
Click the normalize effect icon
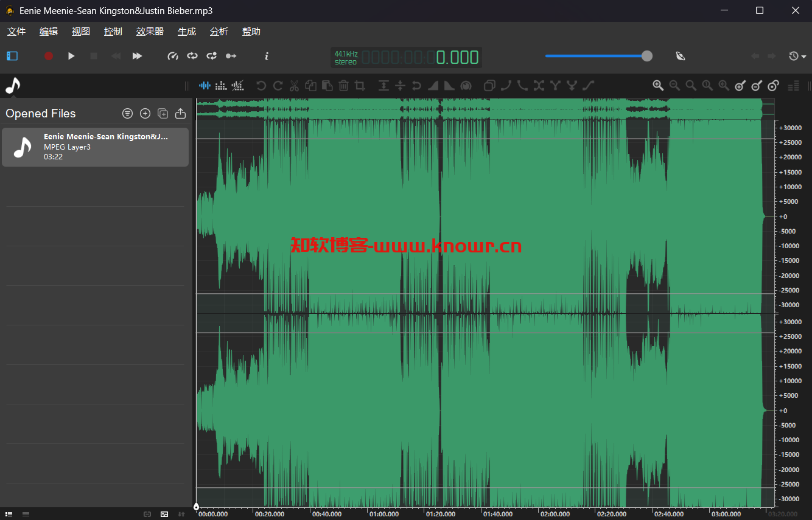click(383, 86)
